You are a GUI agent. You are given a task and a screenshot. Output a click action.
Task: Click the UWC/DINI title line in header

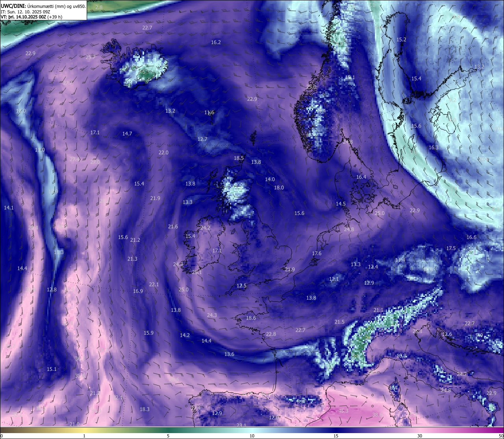pyautogui.click(x=43, y=6)
